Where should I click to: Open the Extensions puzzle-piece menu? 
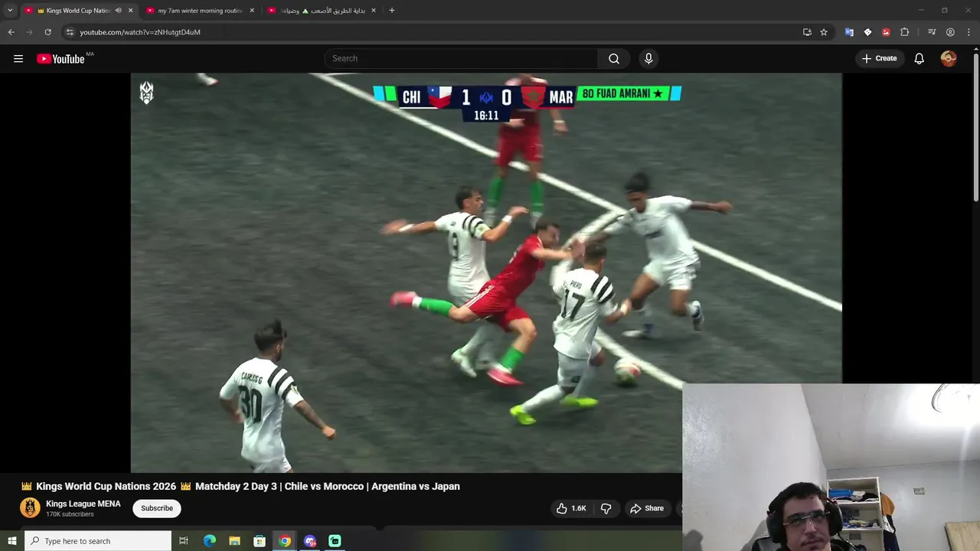click(x=904, y=32)
